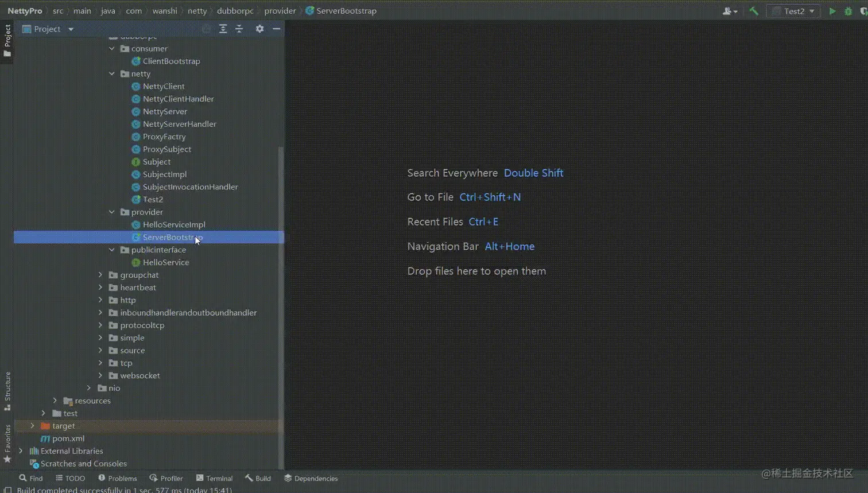Open the Terminal tool window
This screenshot has width=868, height=493.
coord(214,478)
